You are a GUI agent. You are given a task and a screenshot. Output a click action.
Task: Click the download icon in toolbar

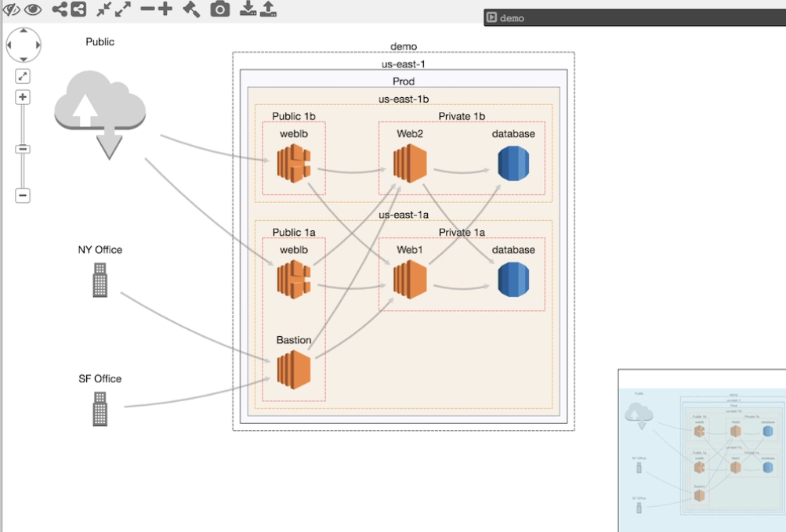248,9
